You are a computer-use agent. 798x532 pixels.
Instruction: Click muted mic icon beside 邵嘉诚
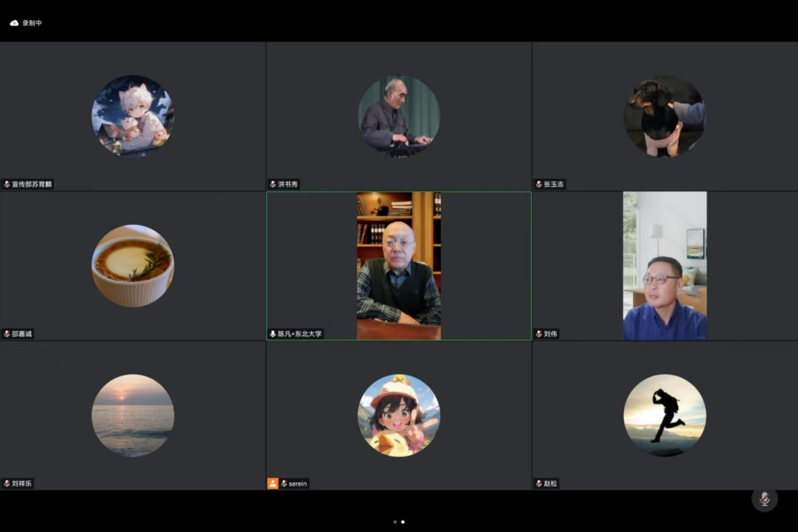[7, 334]
